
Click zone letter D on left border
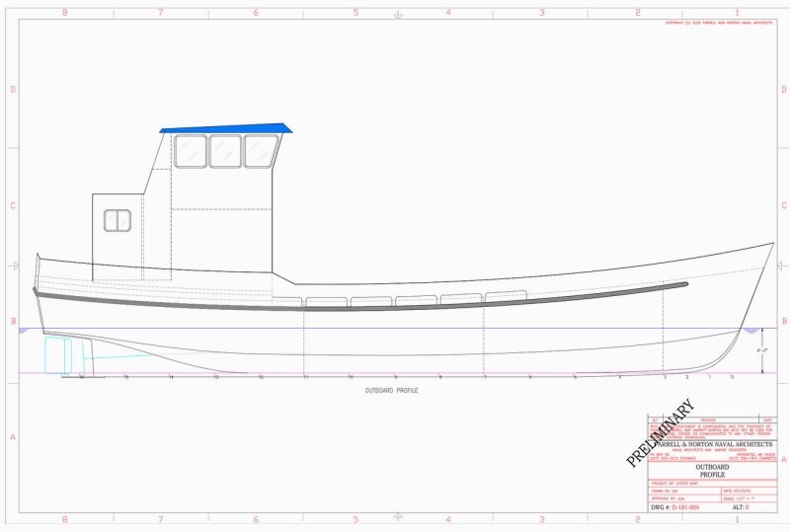point(12,89)
